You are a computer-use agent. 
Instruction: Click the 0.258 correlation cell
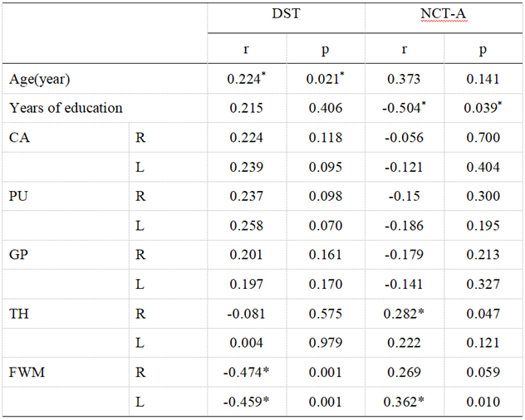tap(245, 226)
